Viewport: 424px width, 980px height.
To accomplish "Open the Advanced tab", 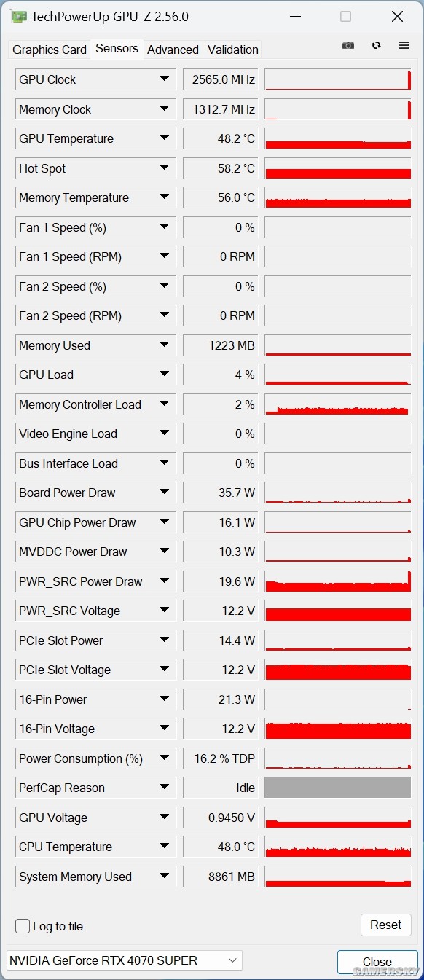I will pos(173,50).
